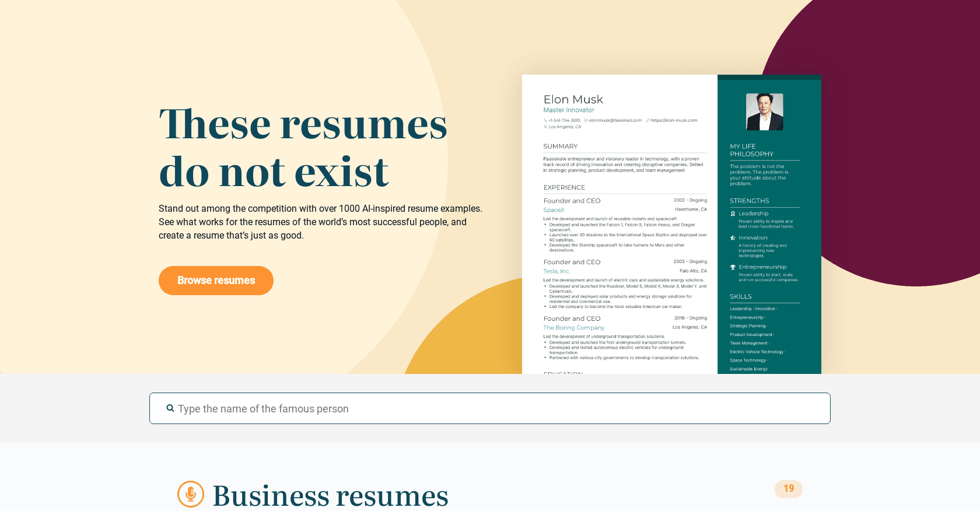Image resolution: width=980 pixels, height=511 pixels.
Task: Click the microphone icon beside Business resumes
Action: (191, 494)
